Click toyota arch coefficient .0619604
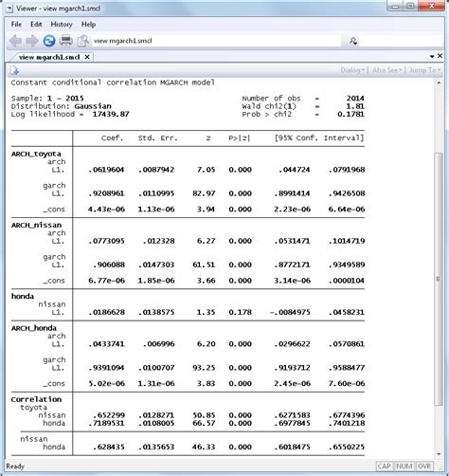 [106, 170]
